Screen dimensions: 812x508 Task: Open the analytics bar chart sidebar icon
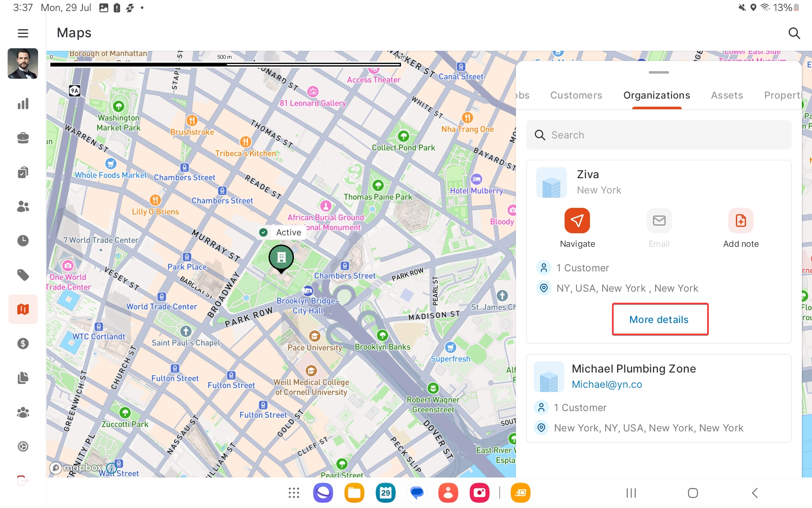tap(23, 104)
